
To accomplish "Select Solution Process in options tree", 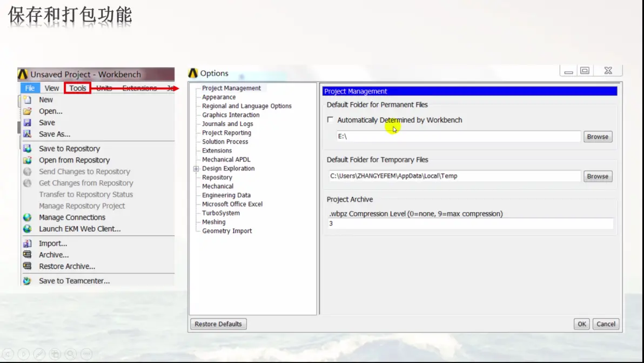I will [225, 142].
